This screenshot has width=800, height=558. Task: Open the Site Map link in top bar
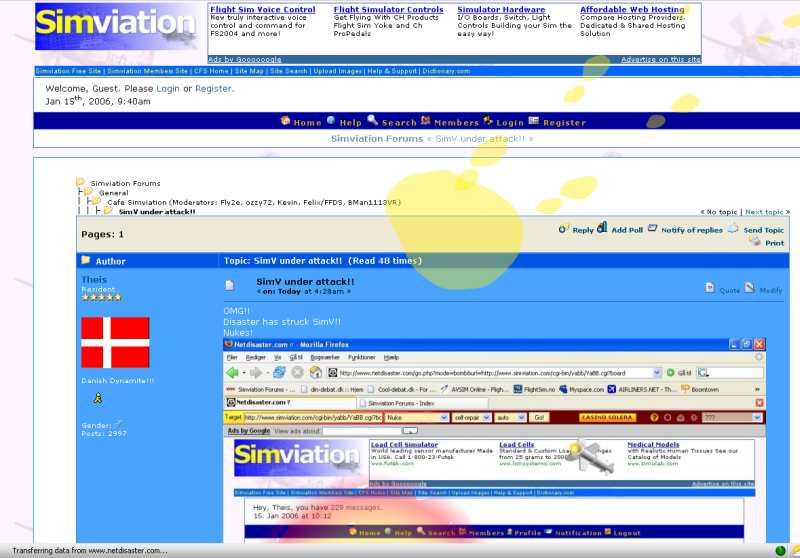(x=249, y=71)
